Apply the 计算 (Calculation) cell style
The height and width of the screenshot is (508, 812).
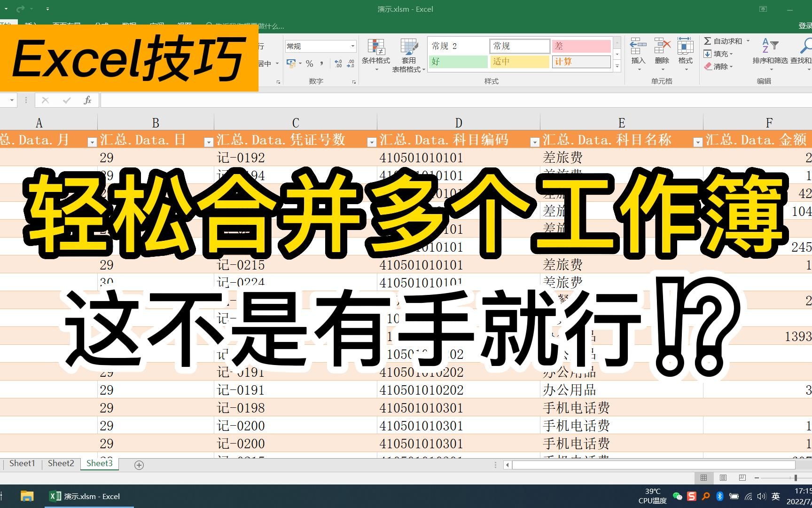coord(581,62)
